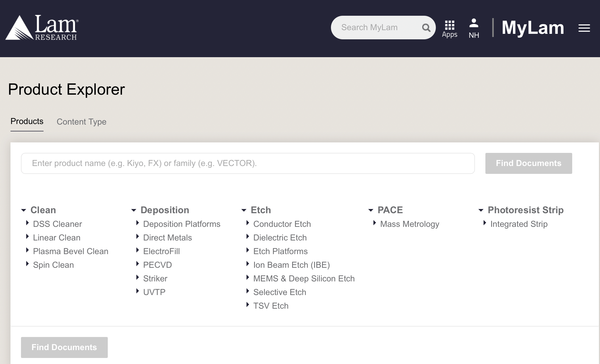Screen dimensions: 600x364
Task: Click the top Find Documents button
Action: pos(528,163)
